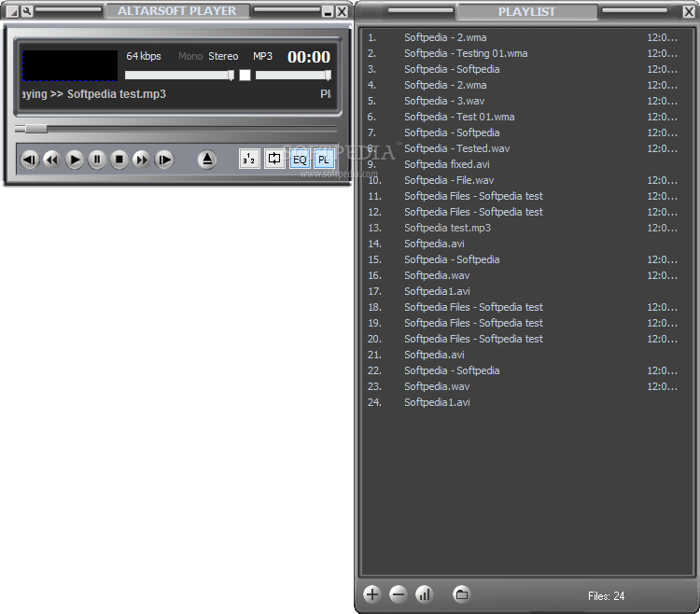
Task: Select playlist item 24 Softpedia1.avi
Action: click(x=526, y=402)
